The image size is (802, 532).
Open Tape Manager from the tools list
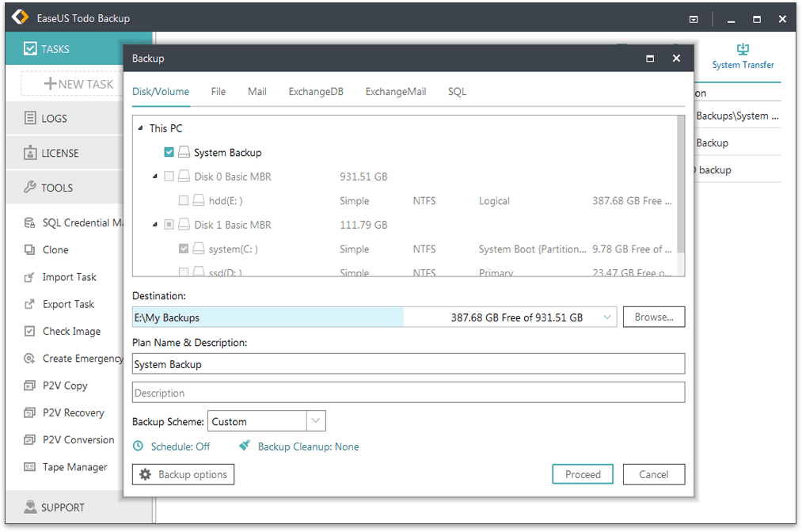[74, 467]
